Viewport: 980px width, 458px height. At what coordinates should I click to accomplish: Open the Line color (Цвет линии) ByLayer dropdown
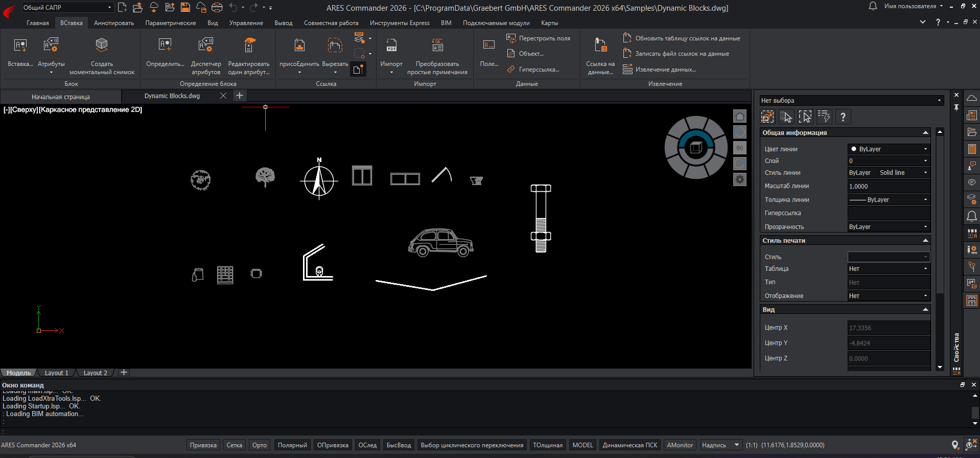[x=889, y=149]
